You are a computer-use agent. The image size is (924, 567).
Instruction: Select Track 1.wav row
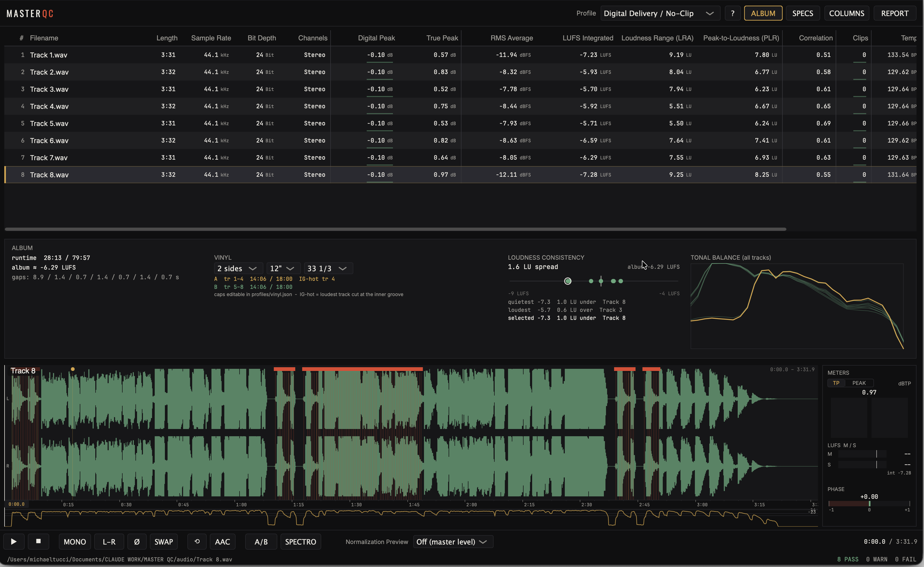(460, 55)
